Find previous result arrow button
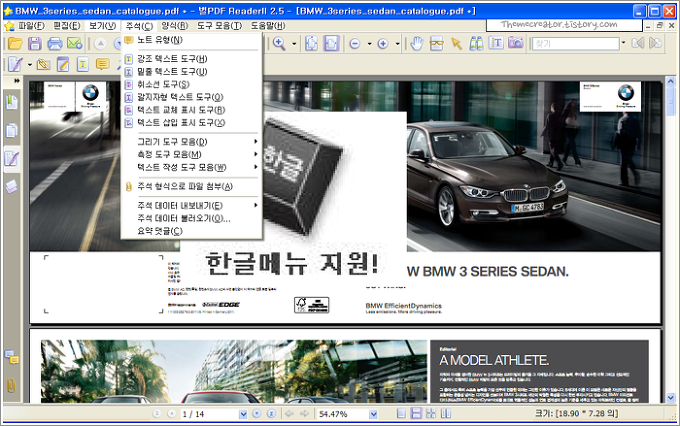 [638, 43]
